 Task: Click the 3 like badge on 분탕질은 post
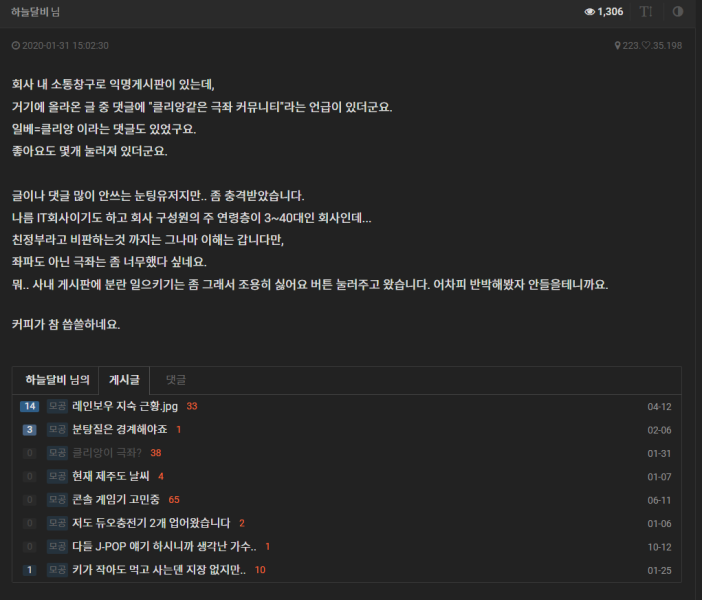coord(30,429)
